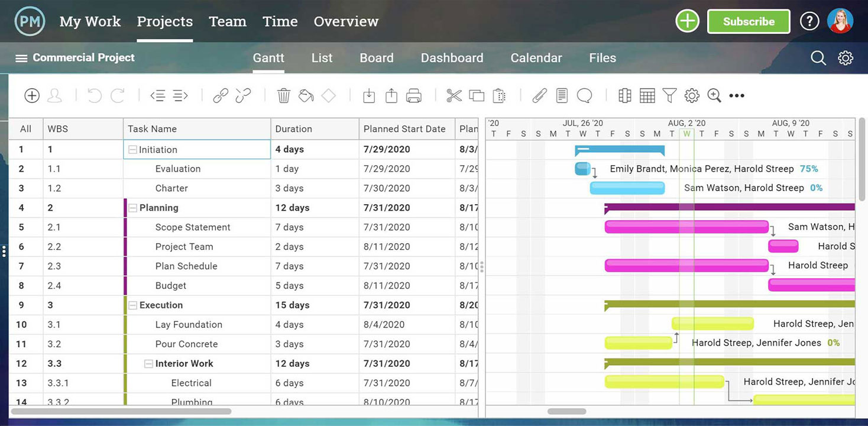Viewport: 868px width, 426px height.
Task: Collapse the Execution task group
Action: pos(134,305)
